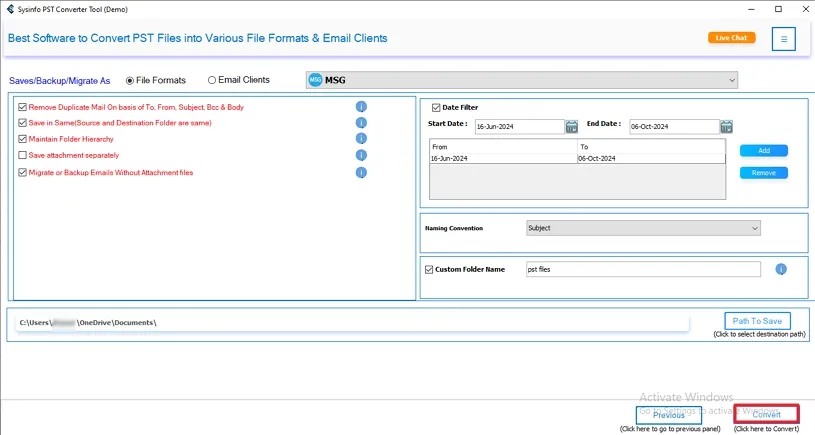
Task: Click the Live Chat button
Action: pos(731,38)
